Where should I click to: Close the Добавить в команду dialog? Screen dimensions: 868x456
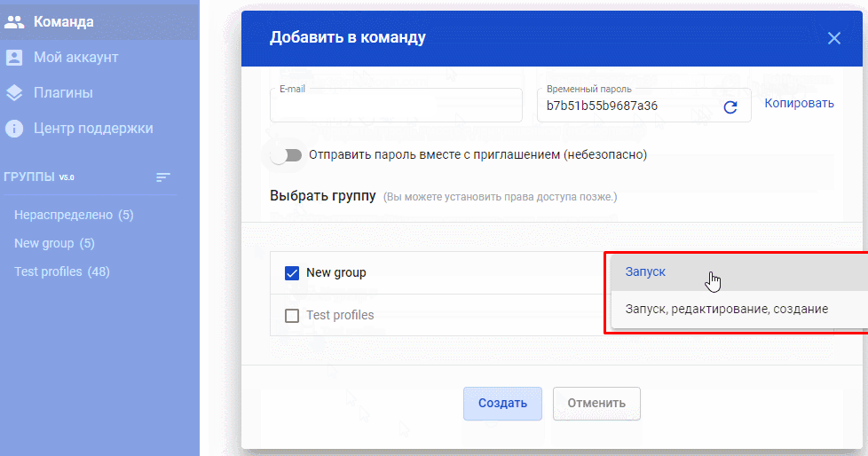click(x=833, y=38)
